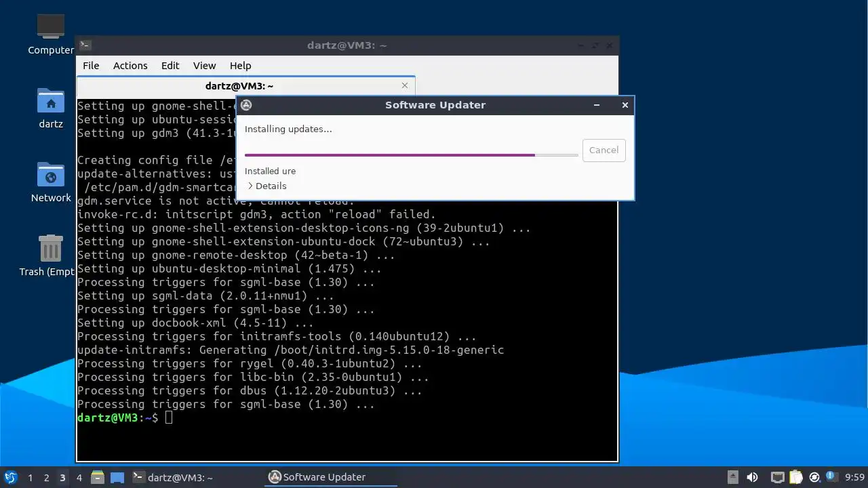
Task: Click the 'Setting up ubuntu-desktop-minimal' line
Action: pyautogui.click(x=229, y=268)
